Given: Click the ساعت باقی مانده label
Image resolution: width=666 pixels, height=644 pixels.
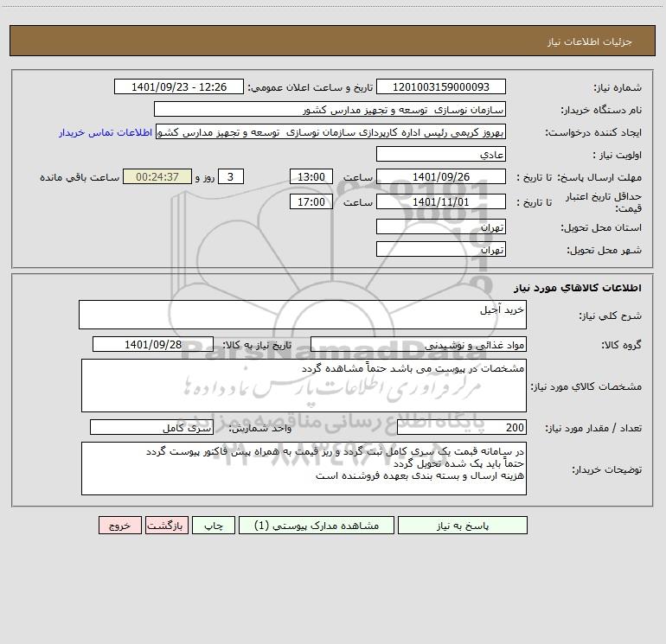Looking at the screenshot, I should click(x=80, y=177).
